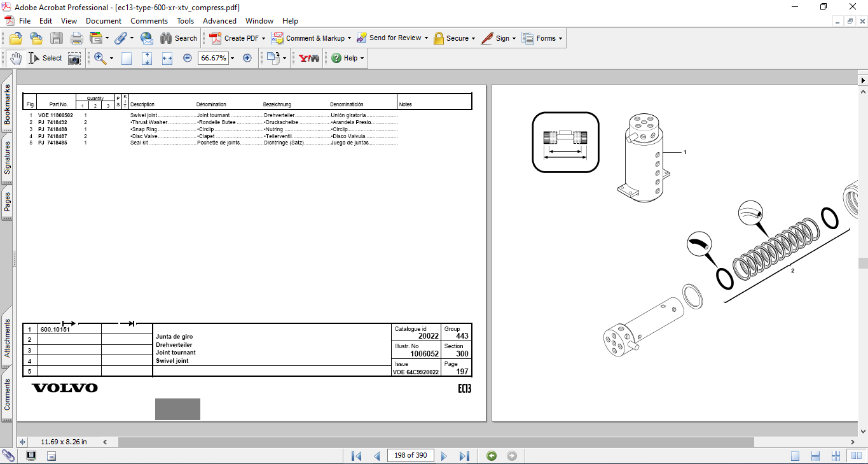This screenshot has height=464, width=868.
Task: Activate the Snapshot camera tool
Action: 74,58
